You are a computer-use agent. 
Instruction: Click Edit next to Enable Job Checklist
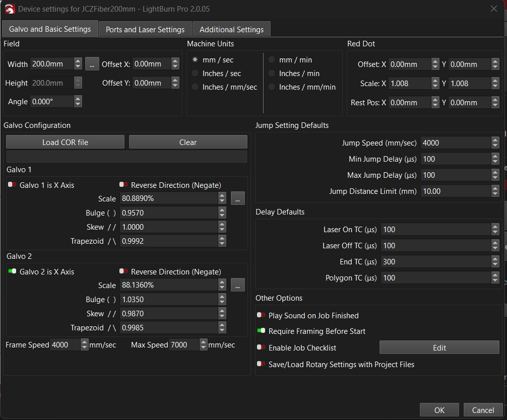click(x=439, y=347)
